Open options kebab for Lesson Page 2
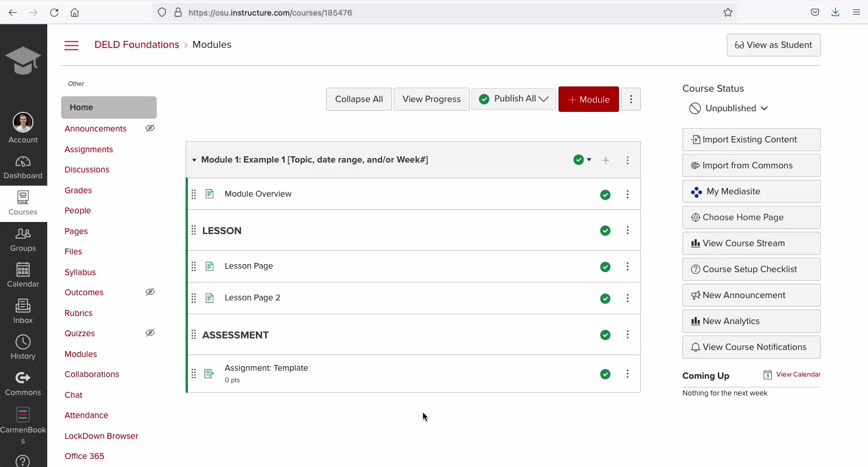The width and height of the screenshot is (868, 467). 628,298
